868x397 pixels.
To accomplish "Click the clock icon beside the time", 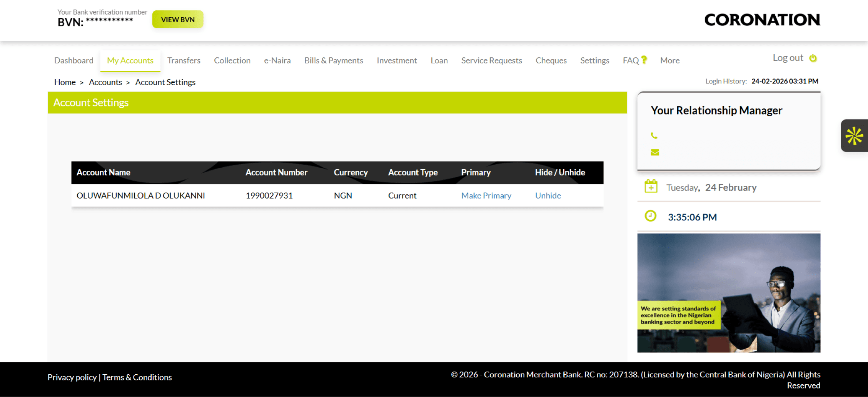I will (651, 216).
